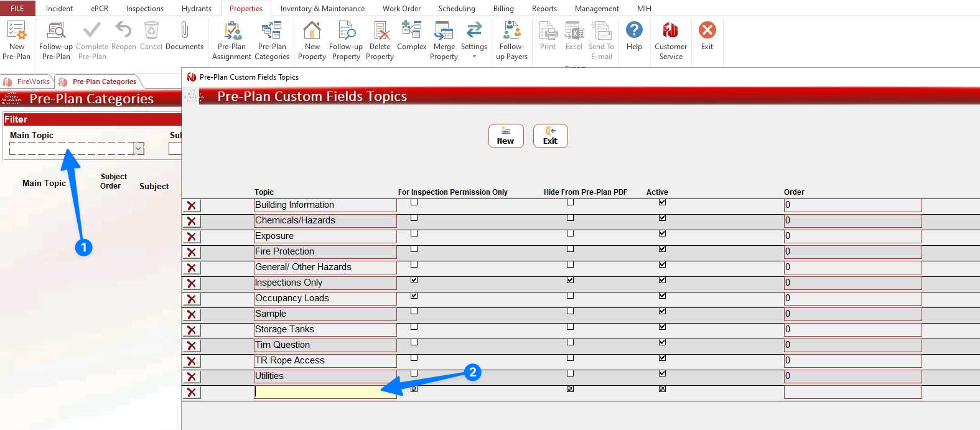Uncheck inspection permission for Inspections Only
Screen dimensions: 980x430
414,280
